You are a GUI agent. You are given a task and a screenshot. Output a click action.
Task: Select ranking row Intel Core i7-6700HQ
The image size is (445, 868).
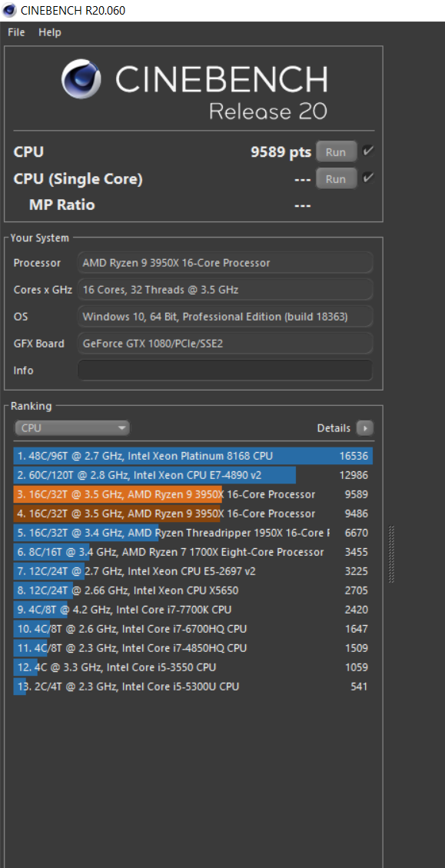tap(193, 629)
